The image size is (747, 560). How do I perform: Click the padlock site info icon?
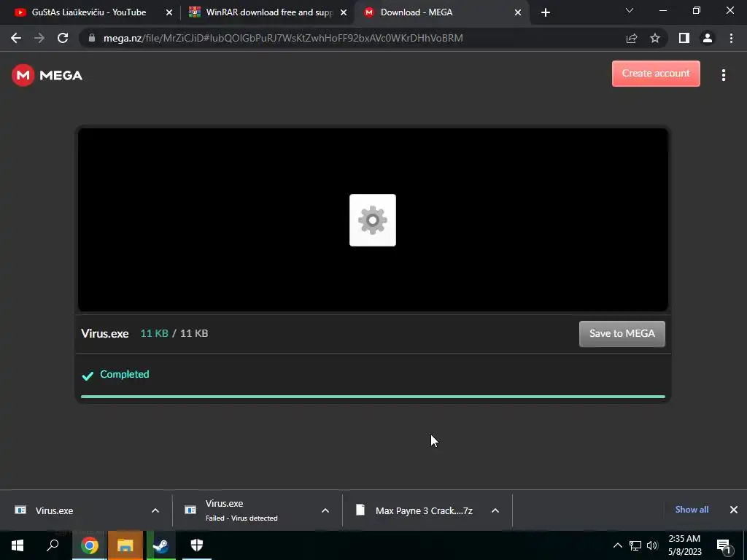click(x=92, y=38)
